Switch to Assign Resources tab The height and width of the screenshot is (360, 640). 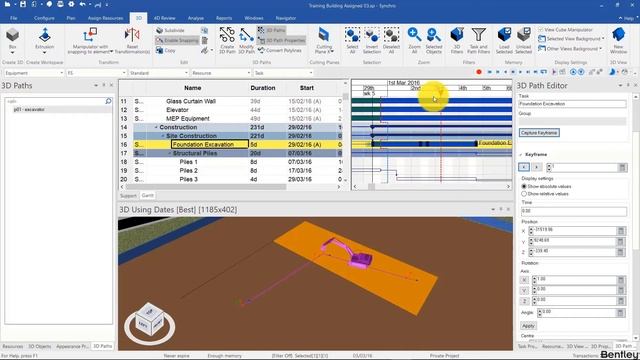(105, 18)
